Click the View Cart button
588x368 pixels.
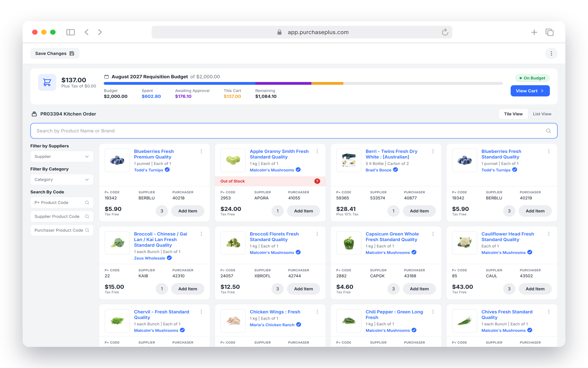530,91
